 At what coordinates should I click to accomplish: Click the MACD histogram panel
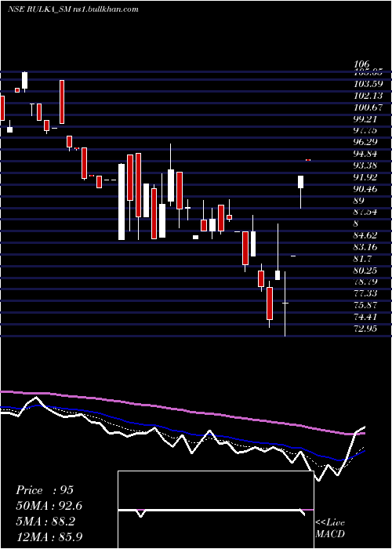(216, 510)
